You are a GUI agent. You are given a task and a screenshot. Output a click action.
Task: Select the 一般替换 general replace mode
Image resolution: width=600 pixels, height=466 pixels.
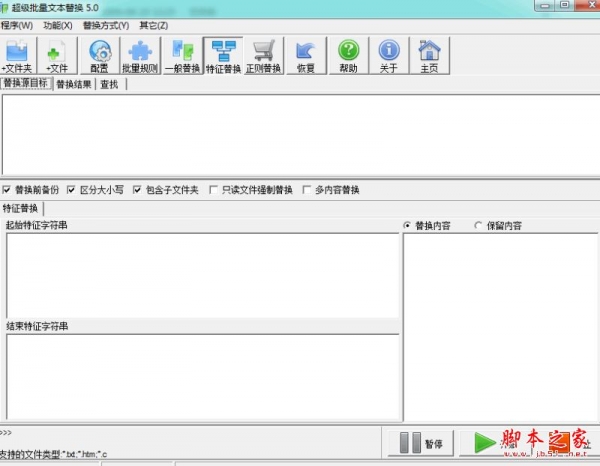pyautogui.click(x=183, y=56)
